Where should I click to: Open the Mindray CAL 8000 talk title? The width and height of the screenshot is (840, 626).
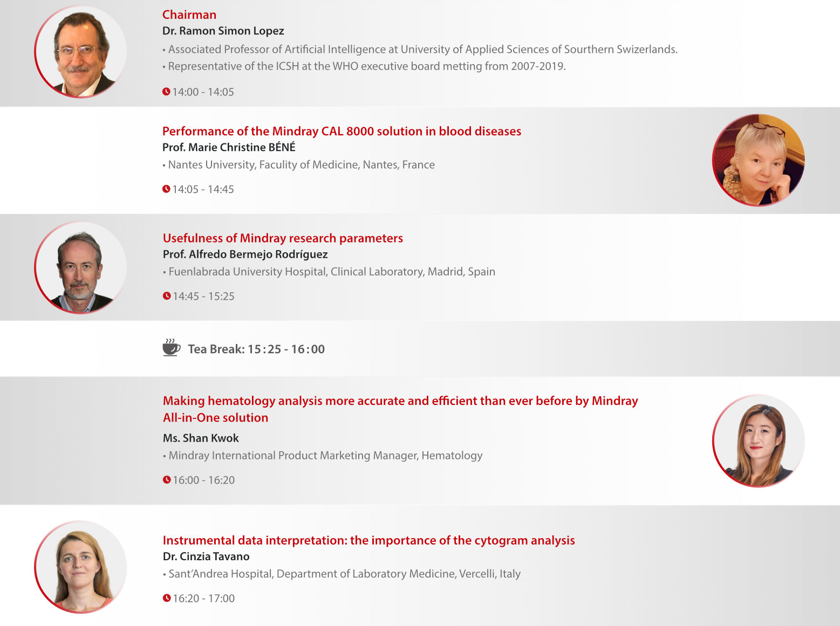pyautogui.click(x=342, y=131)
